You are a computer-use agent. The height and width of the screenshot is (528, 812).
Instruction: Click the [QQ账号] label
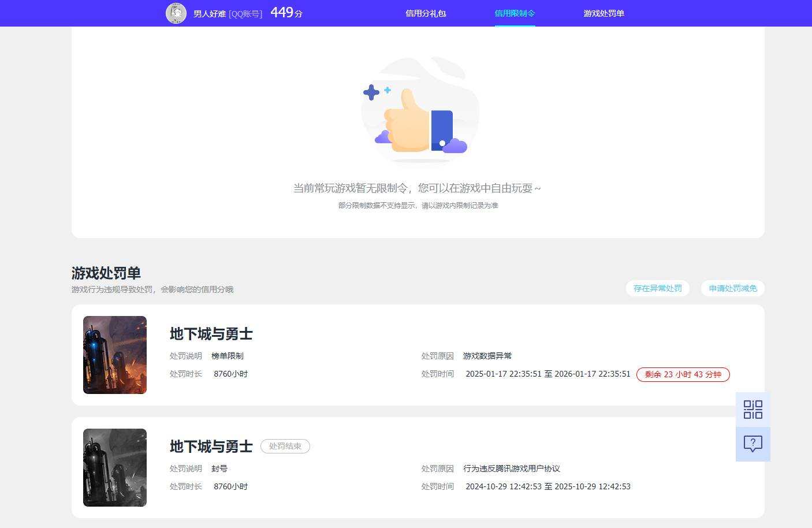(245, 13)
